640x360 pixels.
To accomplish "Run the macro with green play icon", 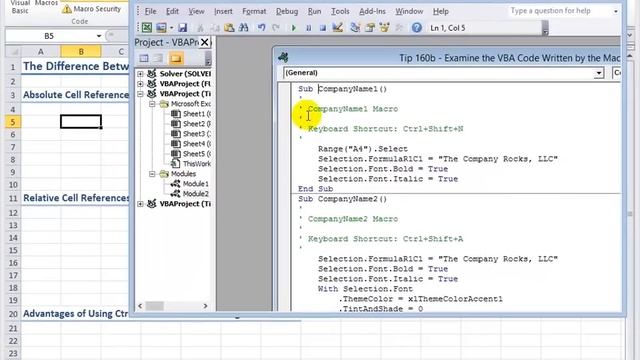I will [293, 28].
